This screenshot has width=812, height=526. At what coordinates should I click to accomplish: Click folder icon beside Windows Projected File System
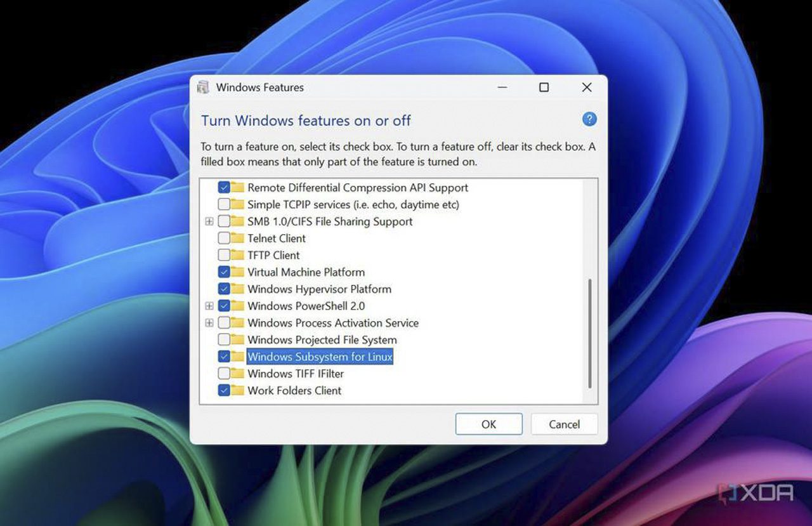(x=238, y=340)
